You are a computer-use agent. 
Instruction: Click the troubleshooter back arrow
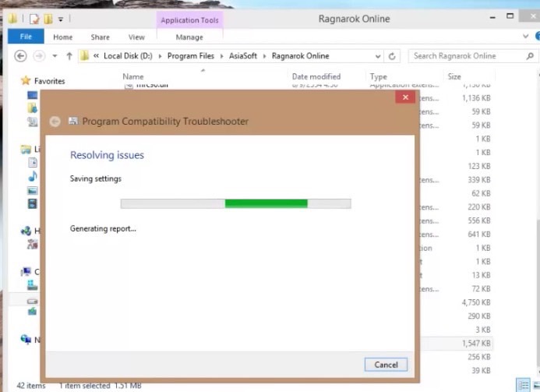[55, 122]
